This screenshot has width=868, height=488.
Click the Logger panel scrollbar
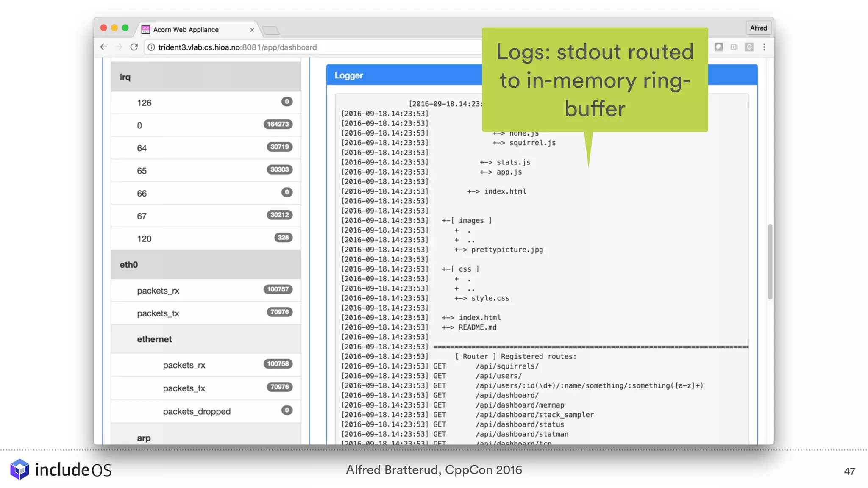click(770, 261)
